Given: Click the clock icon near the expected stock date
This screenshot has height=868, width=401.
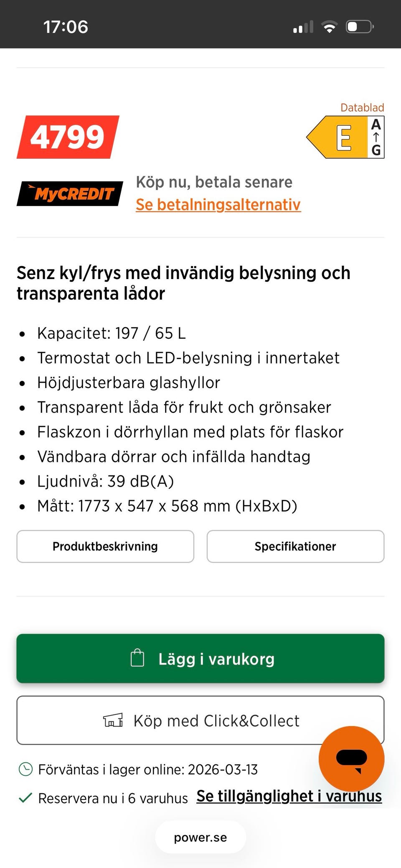Looking at the screenshot, I should [25, 769].
